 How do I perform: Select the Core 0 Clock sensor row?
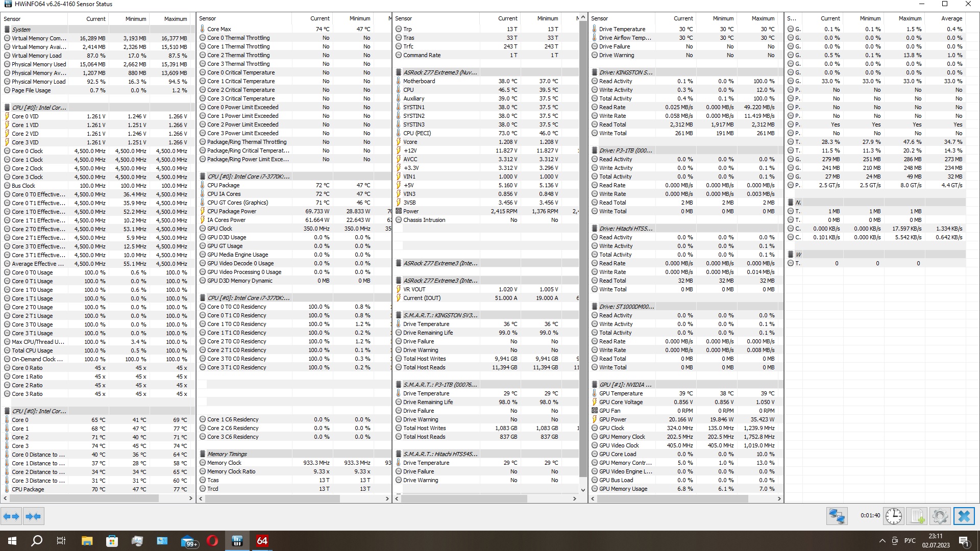[27, 151]
